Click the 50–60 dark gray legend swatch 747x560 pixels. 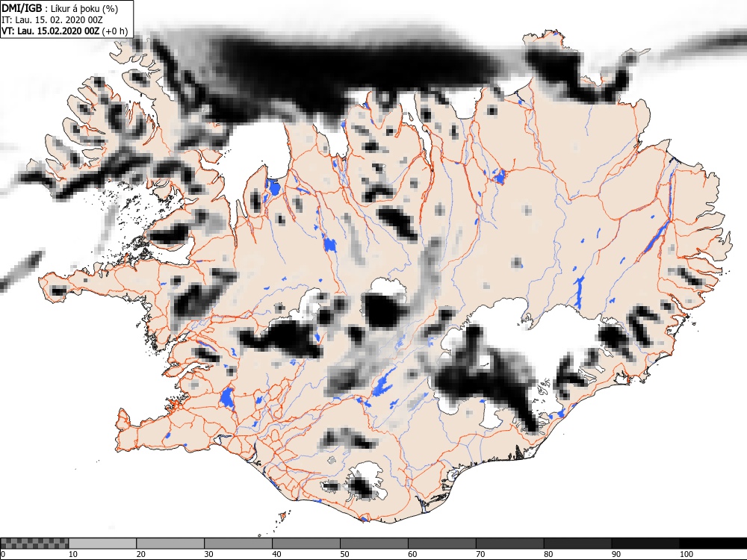pos(374,544)
